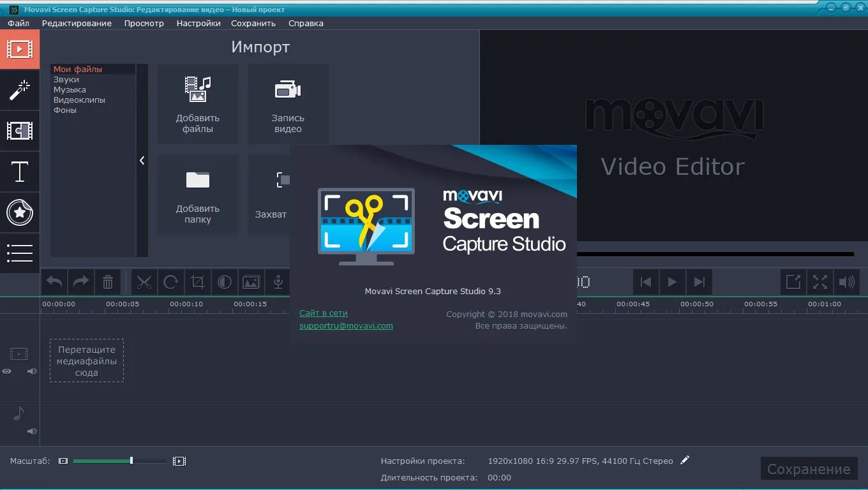Skip to next frame
Image resolution: width=868 pixels, height=490 pixels.
699,282
